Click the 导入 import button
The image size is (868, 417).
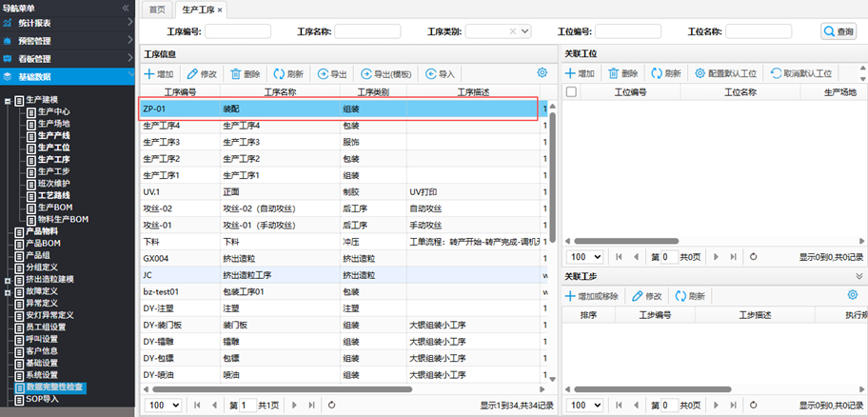[440, 73]
